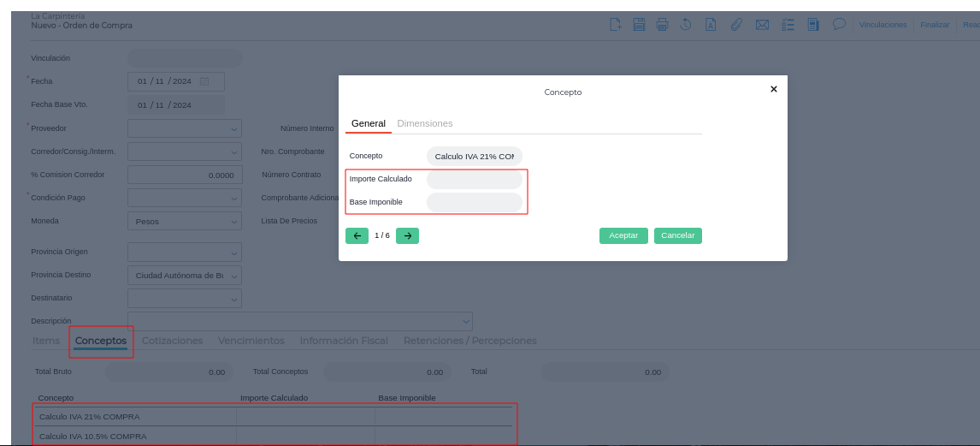Click the Concepto field in dialog
980x446 pixels.
click(475, 157)
